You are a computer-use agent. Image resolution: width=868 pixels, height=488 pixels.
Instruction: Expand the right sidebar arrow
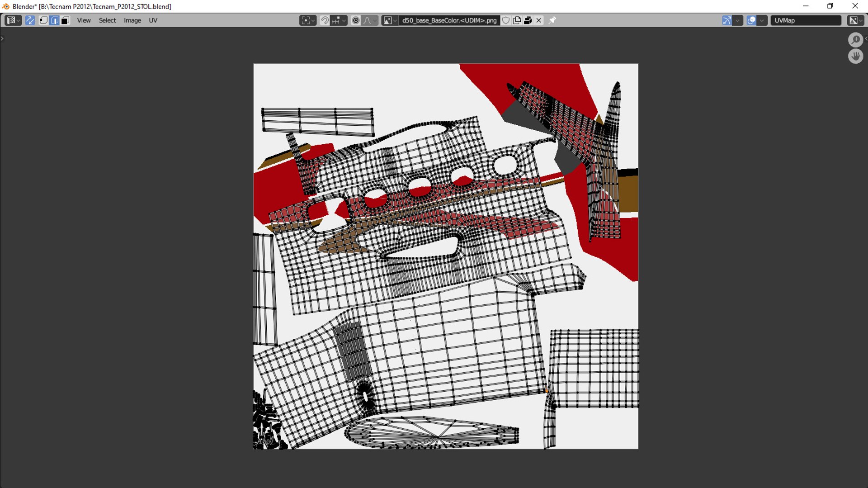coord(866,38)
